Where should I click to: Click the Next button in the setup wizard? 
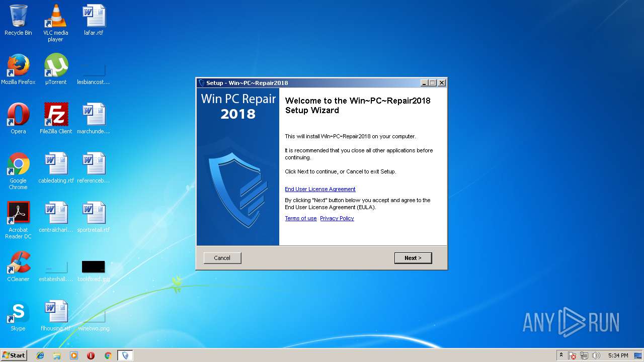(x=413, y=258)
